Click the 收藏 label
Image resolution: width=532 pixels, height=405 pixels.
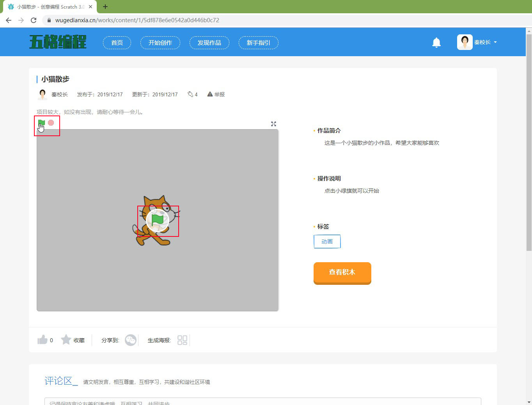79,340
